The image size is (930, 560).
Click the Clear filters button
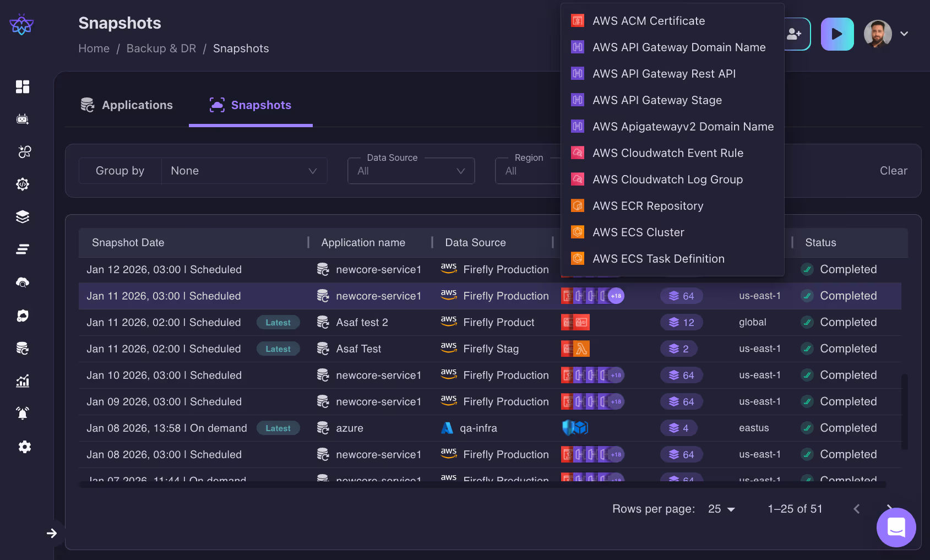click(893, 171)
